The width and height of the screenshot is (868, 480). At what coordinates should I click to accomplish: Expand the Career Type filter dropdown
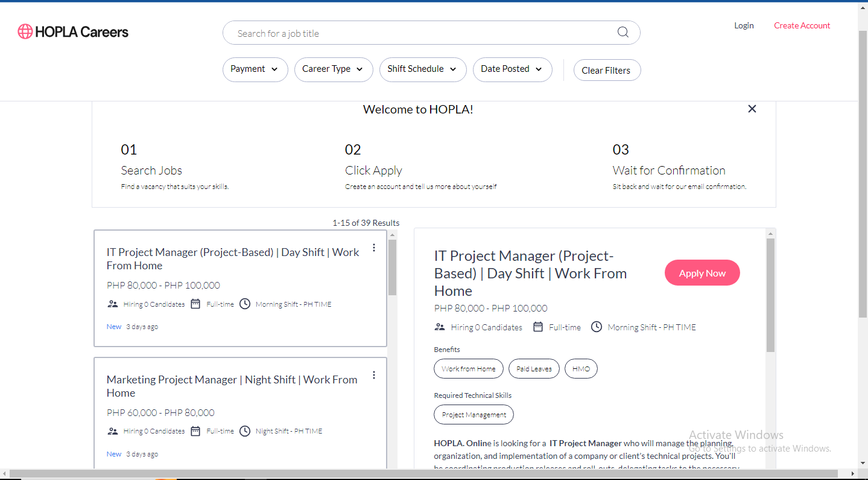[x=334, y=69]
